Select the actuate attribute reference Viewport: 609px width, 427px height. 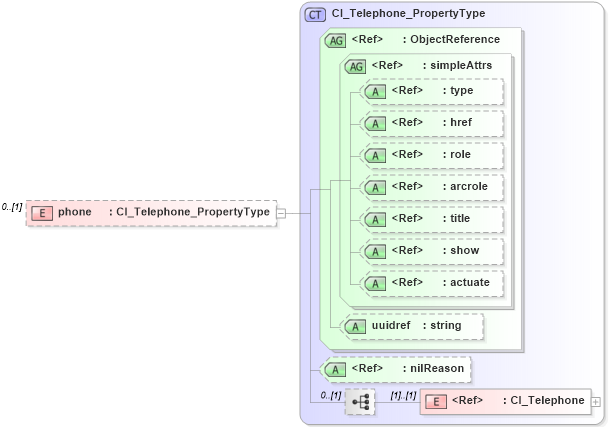[433, 283]
